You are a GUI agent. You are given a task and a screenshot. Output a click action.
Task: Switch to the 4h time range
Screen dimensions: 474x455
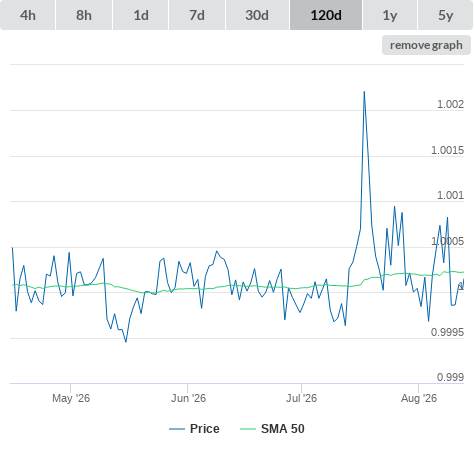[28, 15]
